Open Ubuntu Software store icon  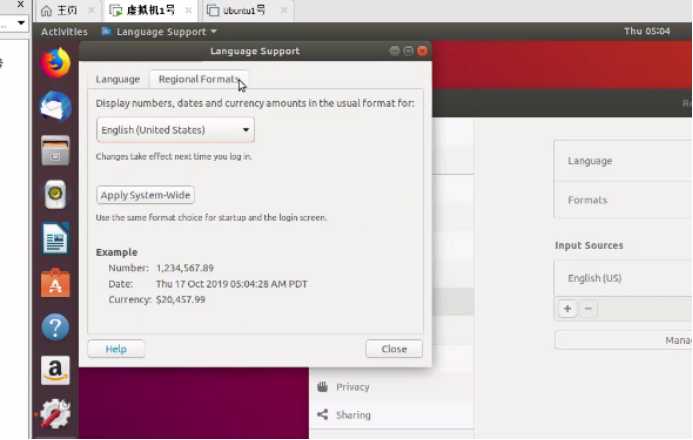[55, 283]
